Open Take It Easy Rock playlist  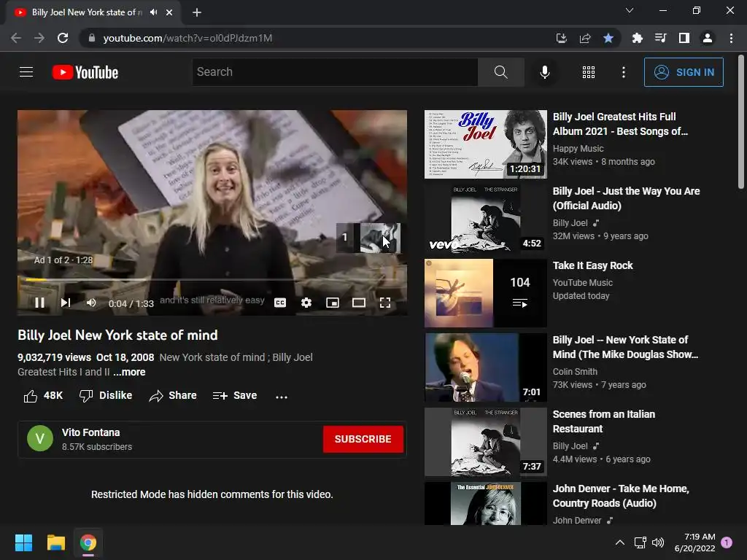592,265
